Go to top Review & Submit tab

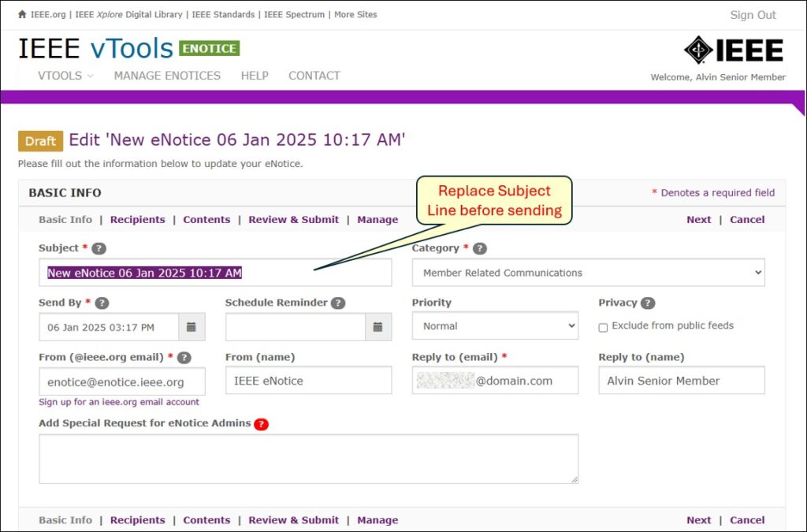(x=294, y=220)
